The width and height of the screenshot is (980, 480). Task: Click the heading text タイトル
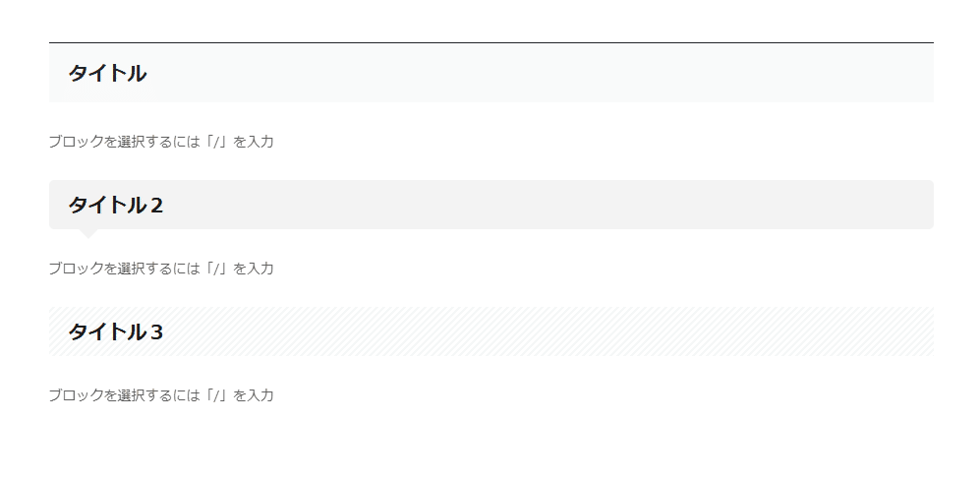[107, 73]
